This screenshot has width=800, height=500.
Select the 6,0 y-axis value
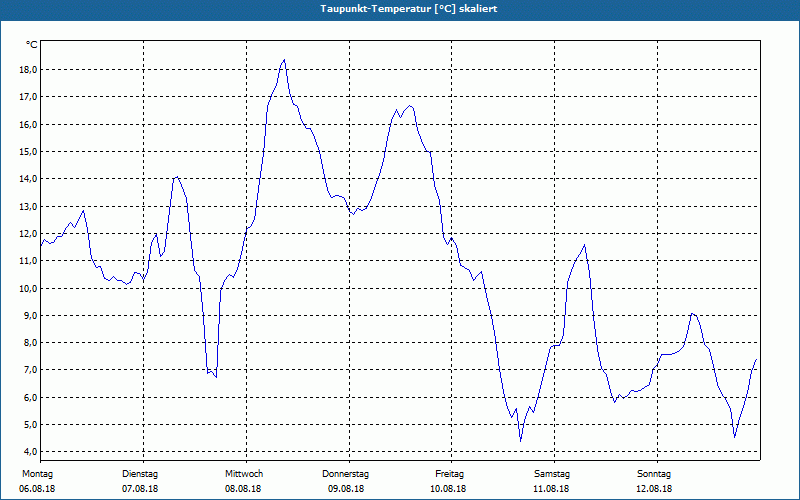click(x=30, y=397)
